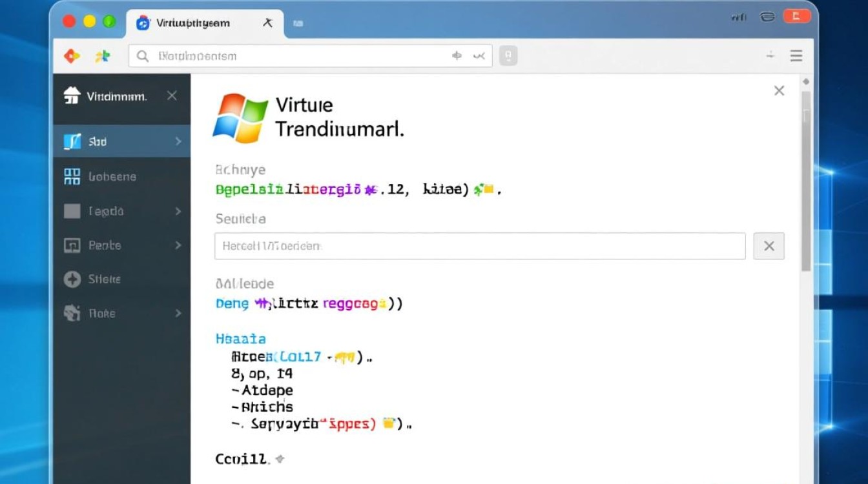The width and height of the screenshot is (868, 484).
Task: Click the small square button right of address bar
Action: point(508,56)
